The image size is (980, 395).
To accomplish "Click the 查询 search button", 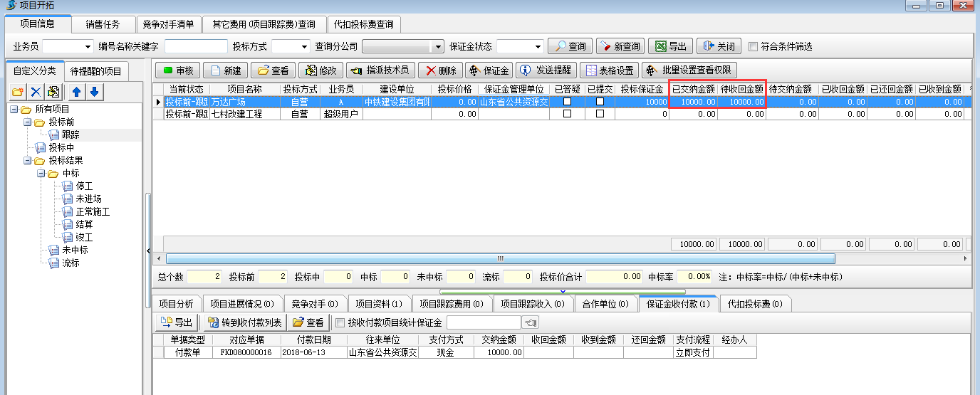I will point(570,46).
